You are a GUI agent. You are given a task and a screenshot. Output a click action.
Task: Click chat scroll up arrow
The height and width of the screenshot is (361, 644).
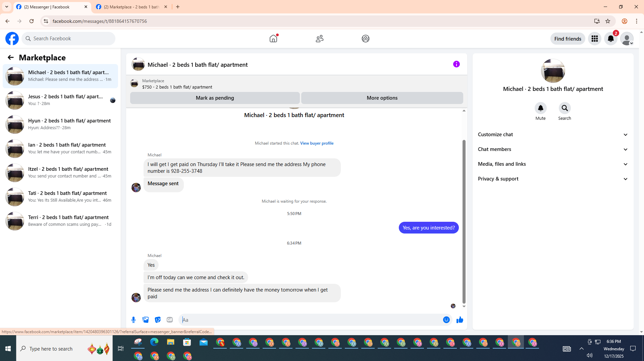[464, 110]
